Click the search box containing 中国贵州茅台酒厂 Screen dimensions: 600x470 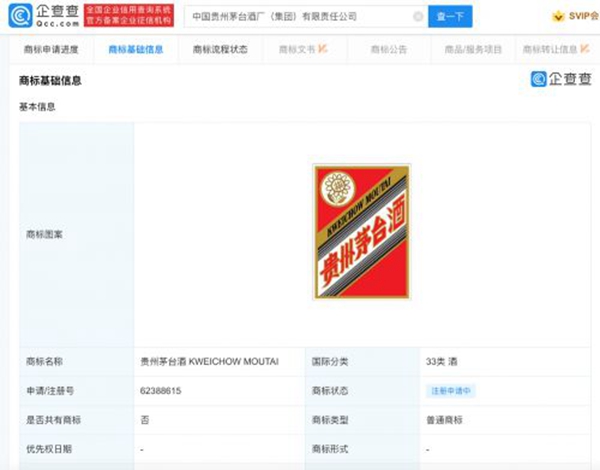[306, 16]
